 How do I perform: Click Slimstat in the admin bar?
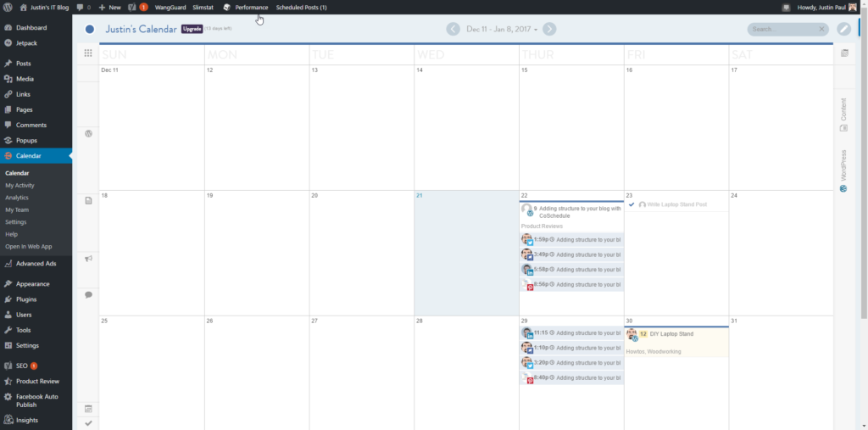203,7
